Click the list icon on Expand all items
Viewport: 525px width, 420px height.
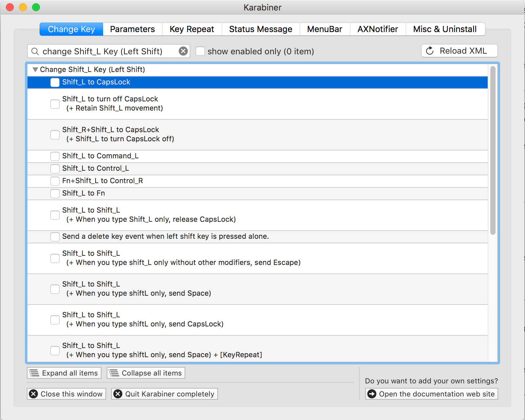coord(34,373)
